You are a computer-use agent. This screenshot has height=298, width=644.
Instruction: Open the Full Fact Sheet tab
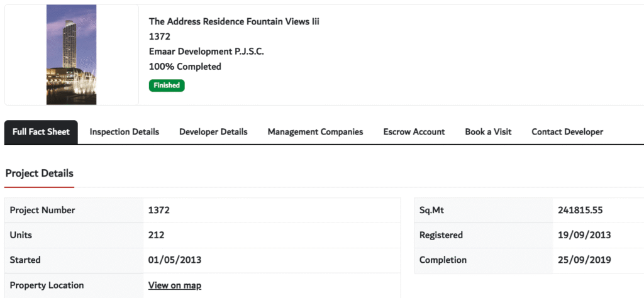point(41,132)
